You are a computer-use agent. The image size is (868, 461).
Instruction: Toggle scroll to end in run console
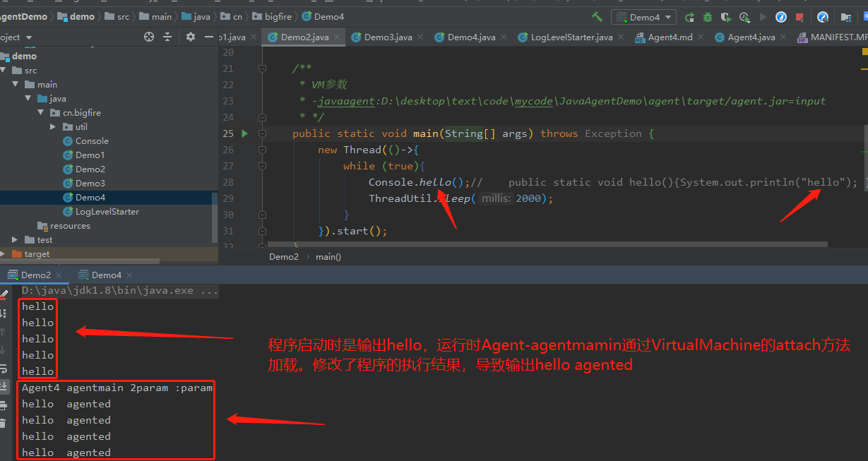[4, 386]
